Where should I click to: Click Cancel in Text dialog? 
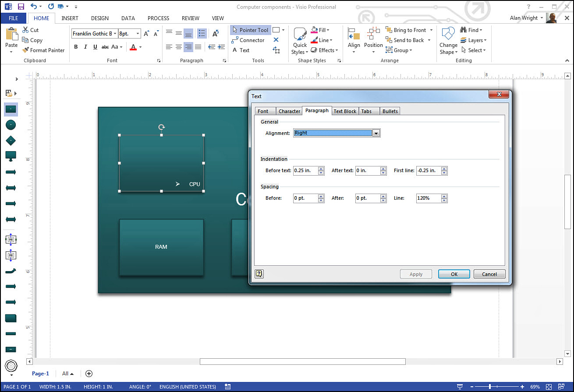pos(489,274)
